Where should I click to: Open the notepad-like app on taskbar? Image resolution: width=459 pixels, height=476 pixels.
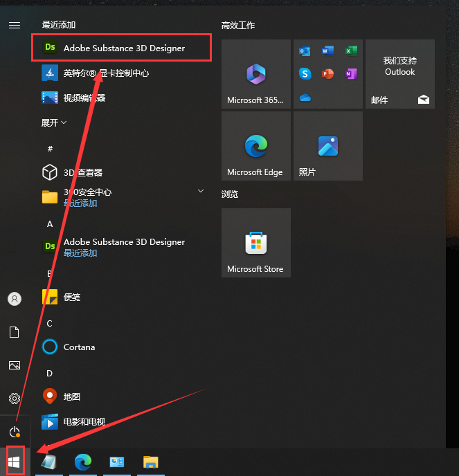point(49,462)
